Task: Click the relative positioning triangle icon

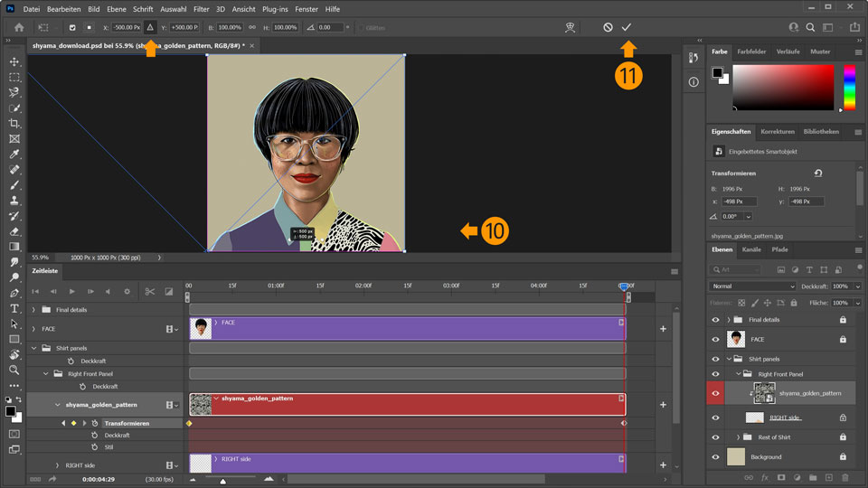Action: 150,27
